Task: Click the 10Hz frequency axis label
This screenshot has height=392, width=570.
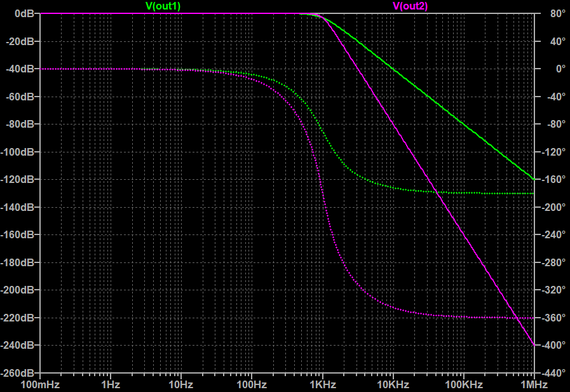Action: coord(180,385)
